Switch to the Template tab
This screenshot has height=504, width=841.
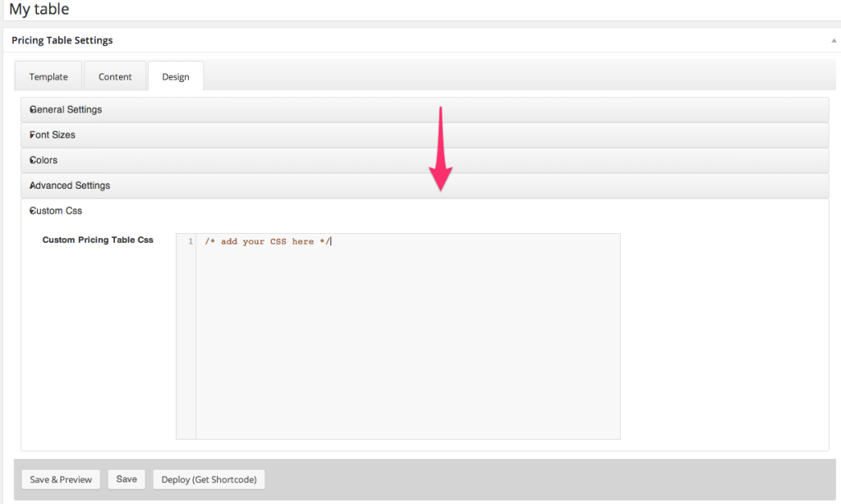[48, 76]
